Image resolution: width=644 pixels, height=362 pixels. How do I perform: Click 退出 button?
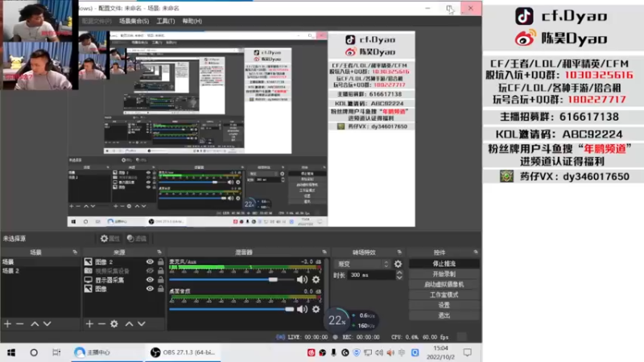click(x=444, y=315)
